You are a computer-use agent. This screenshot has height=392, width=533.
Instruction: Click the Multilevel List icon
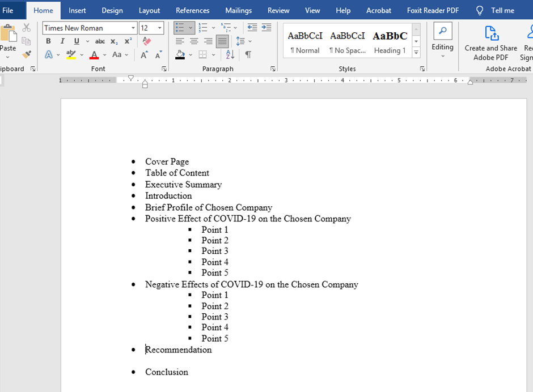226,28
